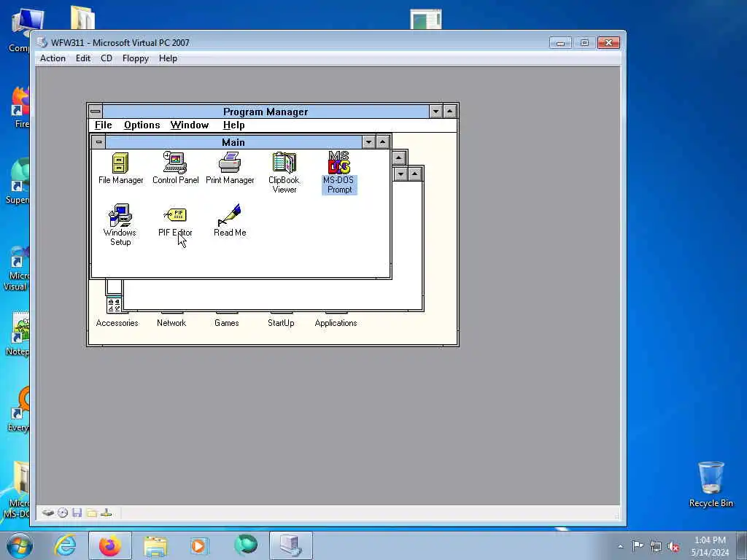Open Internet Explorer from the taskbar
This screenshot has width=747, height=560.
pos(65,545)
